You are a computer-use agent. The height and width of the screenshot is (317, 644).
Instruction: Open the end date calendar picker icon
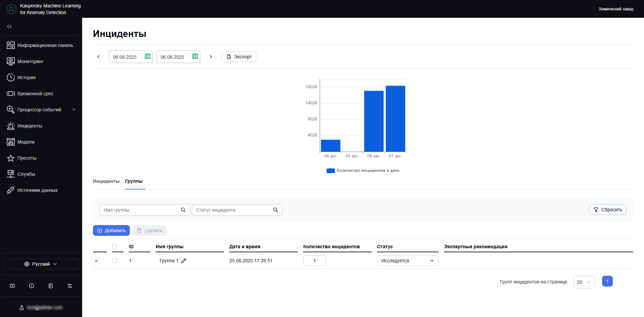[x=195, y=56]
